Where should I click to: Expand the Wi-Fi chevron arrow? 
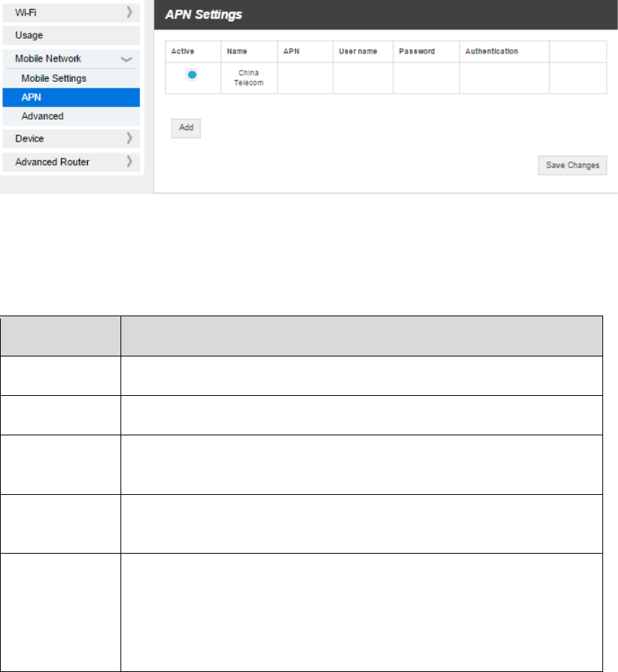tap(129, 13)
